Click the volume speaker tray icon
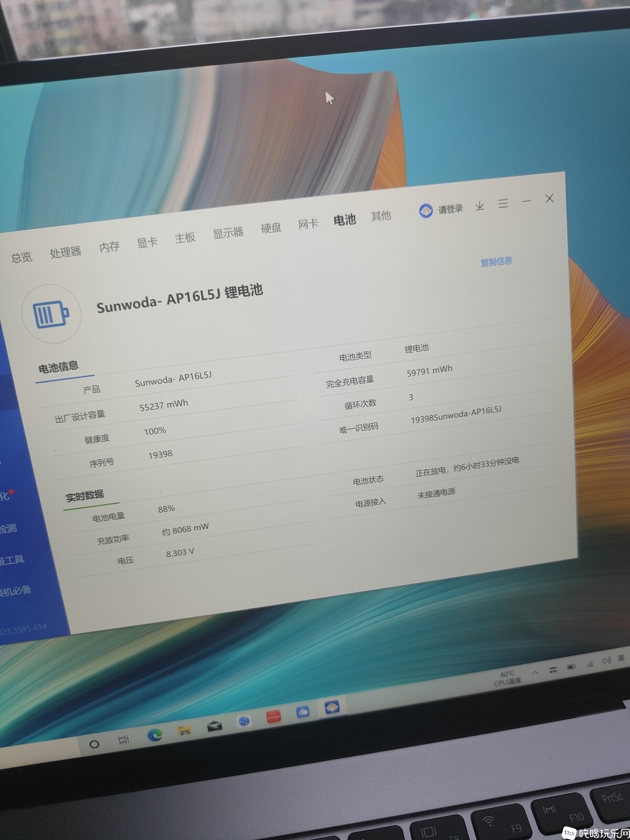 pyautogui.click(x=606, y=660)
